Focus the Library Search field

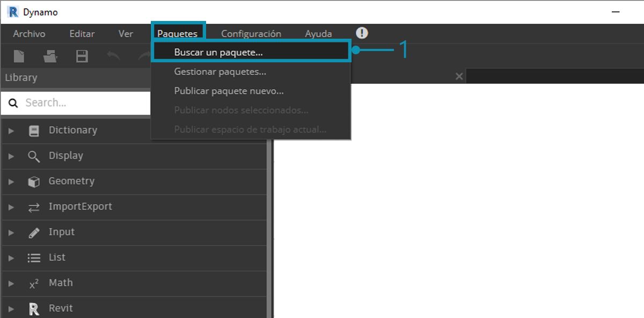coord(76,103)
